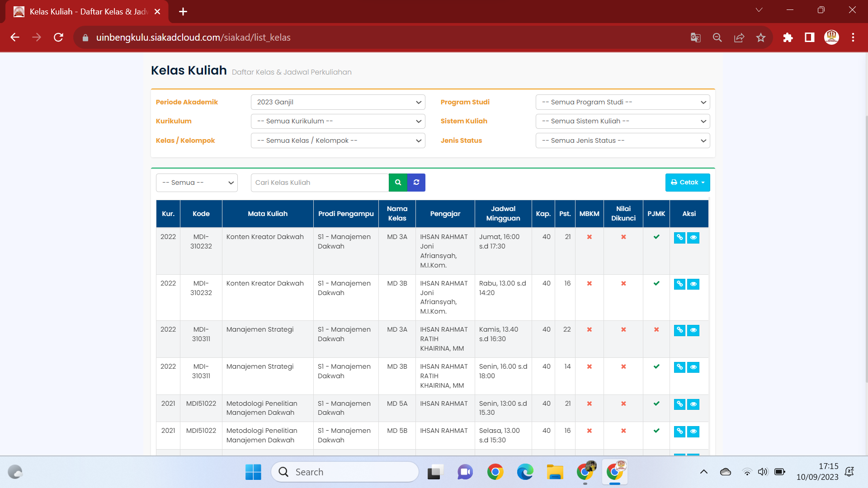Click link icon for Manajemen Strategi MD 3B

[x=679, y=367]
